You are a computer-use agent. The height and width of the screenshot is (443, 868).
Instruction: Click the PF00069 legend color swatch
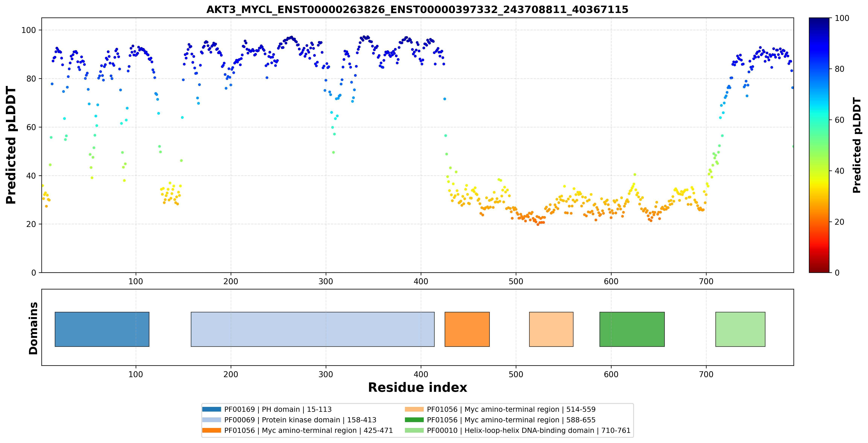[x=212, y=420]
